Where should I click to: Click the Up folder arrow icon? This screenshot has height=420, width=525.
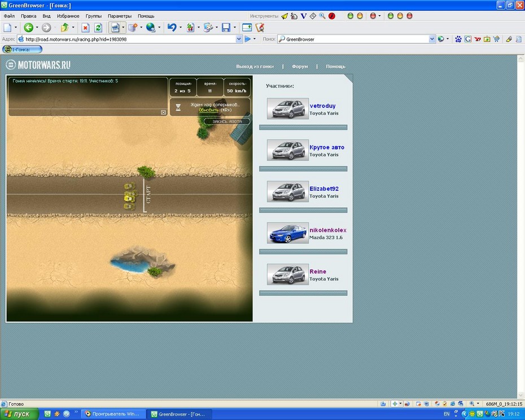[64, 27]
